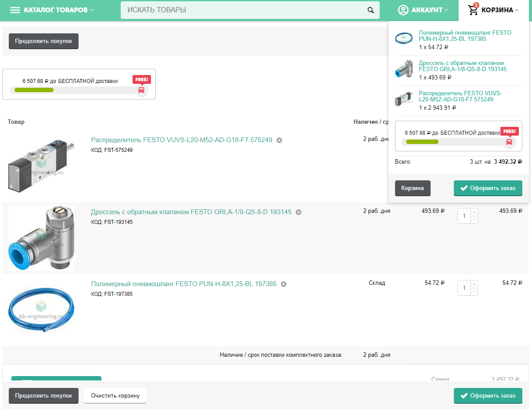Screen dimensions: 532x409
Task: Click the Склад availability text
Action: coord(377,283)
